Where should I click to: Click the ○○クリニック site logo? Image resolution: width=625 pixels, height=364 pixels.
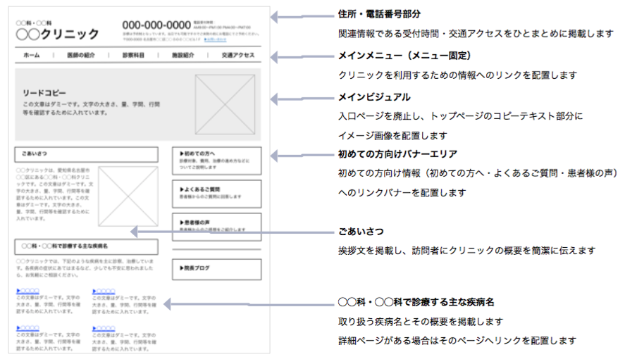click(57, 34)
